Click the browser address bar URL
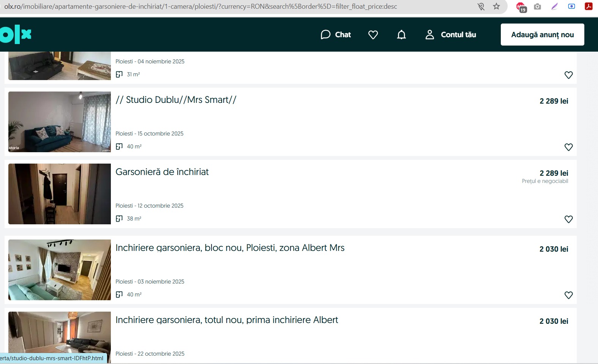This screenshot has width=598, height=364. pos(200,6)
